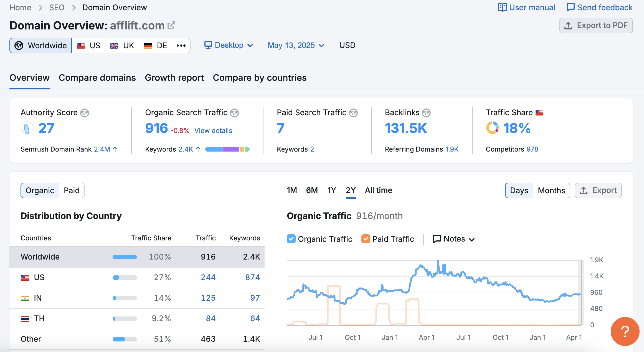Open Competitors 978 link
644x352 pixels.
pyautogui.click(x=532, y=149)
